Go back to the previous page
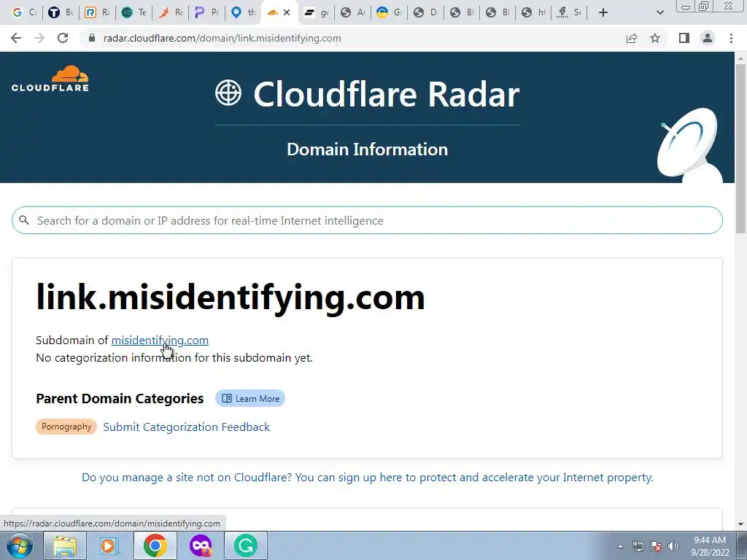Image resolution: width=747 pixels, height=560 pixels. coord(16,38)
